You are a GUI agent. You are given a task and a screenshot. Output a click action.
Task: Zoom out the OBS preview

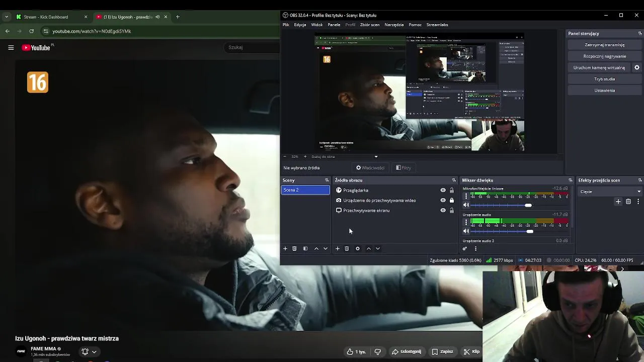pyautogui.click(x=285, y=156)
